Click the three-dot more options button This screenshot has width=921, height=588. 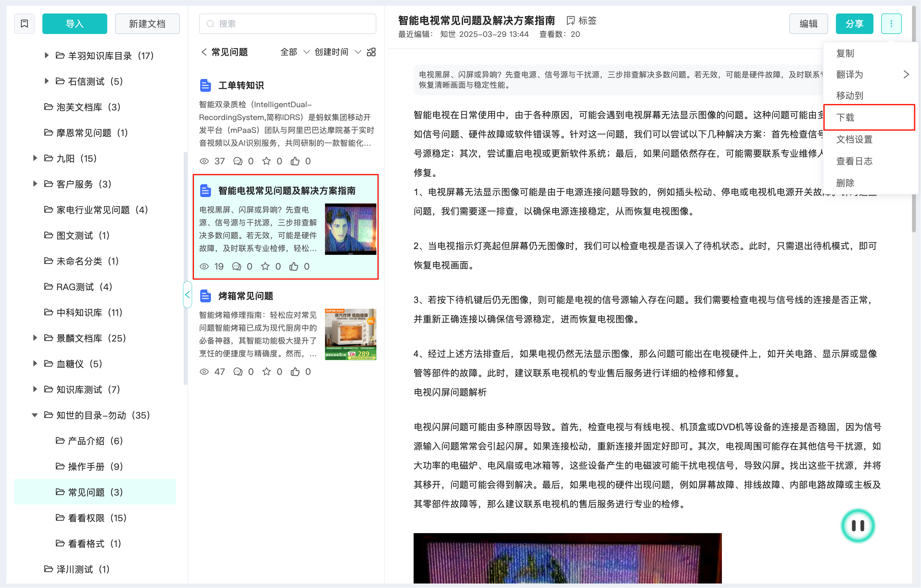click(x=891, y=24)
